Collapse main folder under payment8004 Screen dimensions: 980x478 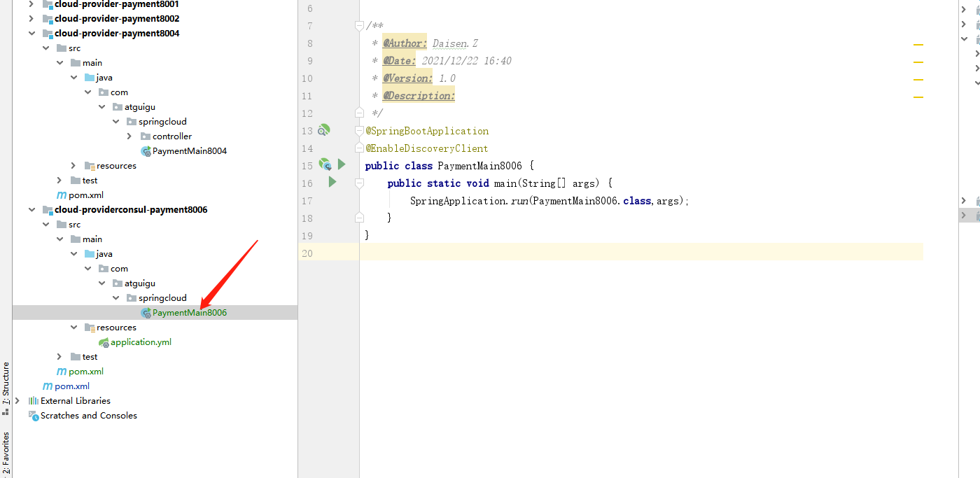[x=59, y=63]
